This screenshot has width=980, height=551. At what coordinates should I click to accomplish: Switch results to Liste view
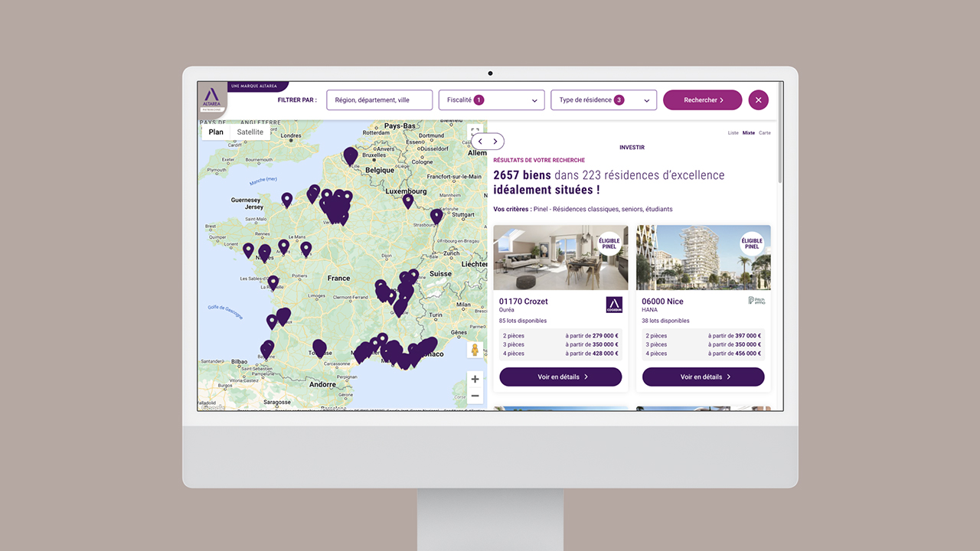[x=733, y=133]
